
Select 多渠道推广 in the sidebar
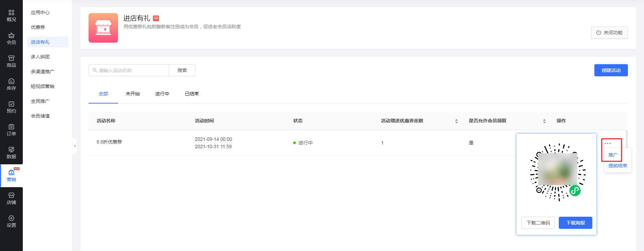click(43, 72)
